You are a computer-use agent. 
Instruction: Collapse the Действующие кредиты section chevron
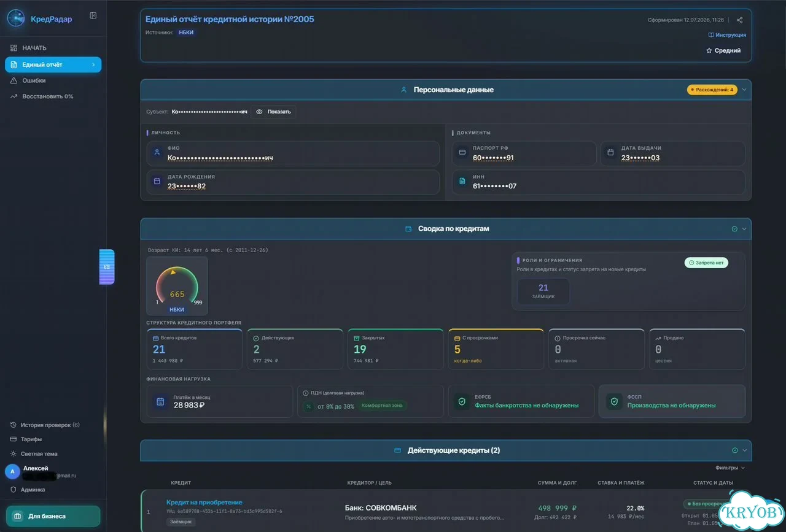(x=744, y=450)
